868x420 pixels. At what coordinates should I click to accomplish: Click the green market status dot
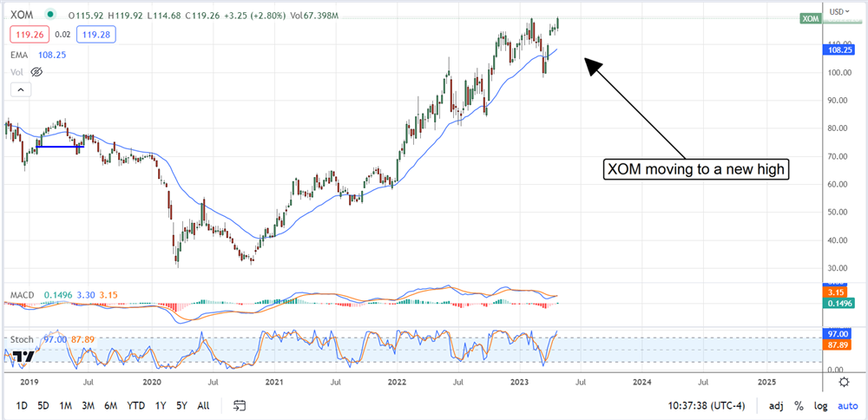pyautogui.click(x=52, y=15)
